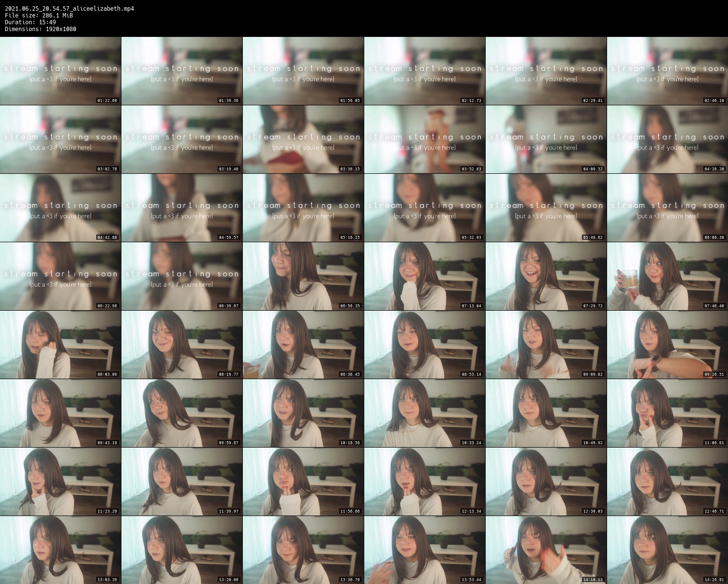Select the 07:46.40 frame with the glass mug

tap(667, 276)
